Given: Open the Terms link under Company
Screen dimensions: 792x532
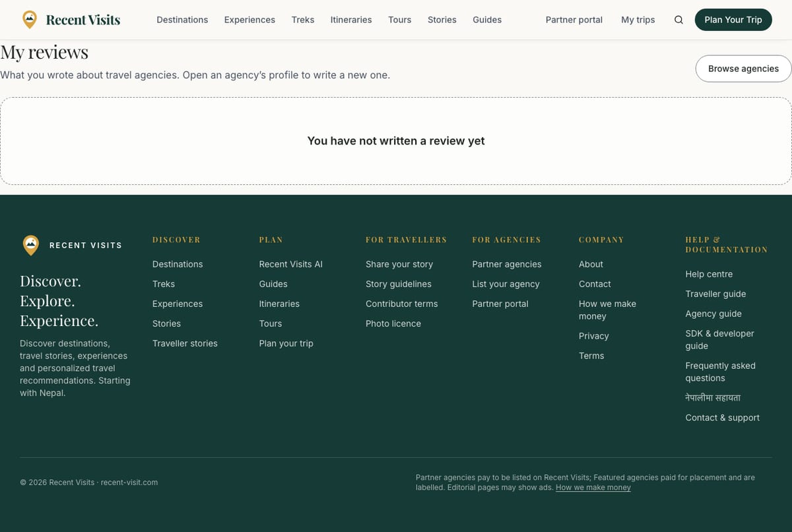Looking at the screenshot, I should [x=591, y=356].
